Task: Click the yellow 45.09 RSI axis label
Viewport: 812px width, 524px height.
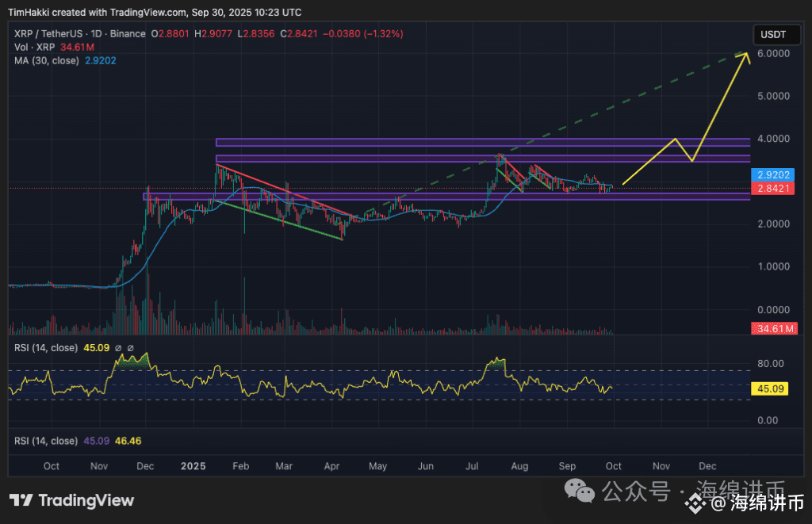Action: click(x=769, y=389)
